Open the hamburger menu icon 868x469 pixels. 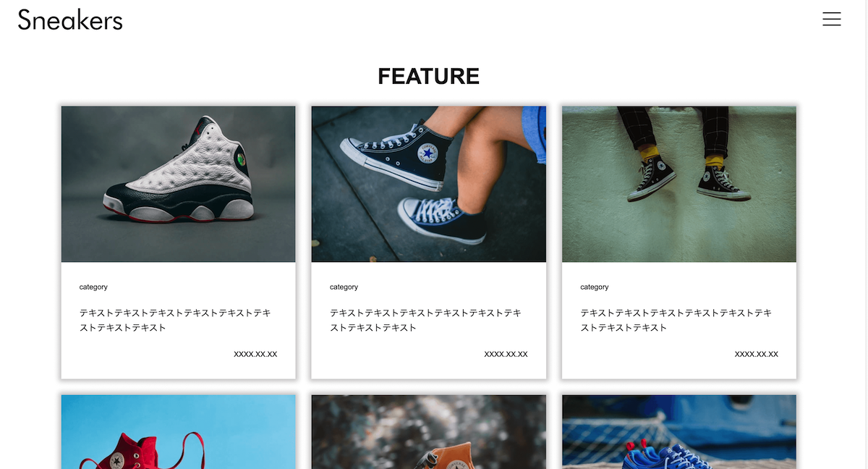(832, 20)
